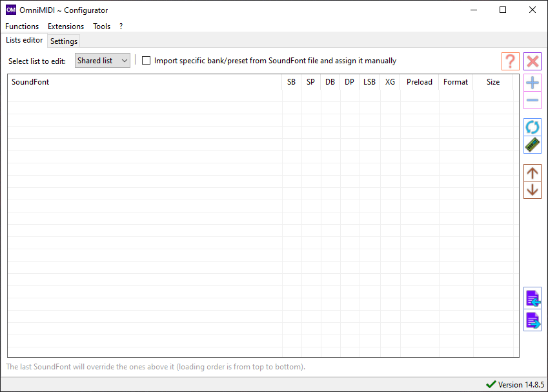548x392 pixels.
Task: Select the Lists editor tab
Action: click(x=24, y=40)
